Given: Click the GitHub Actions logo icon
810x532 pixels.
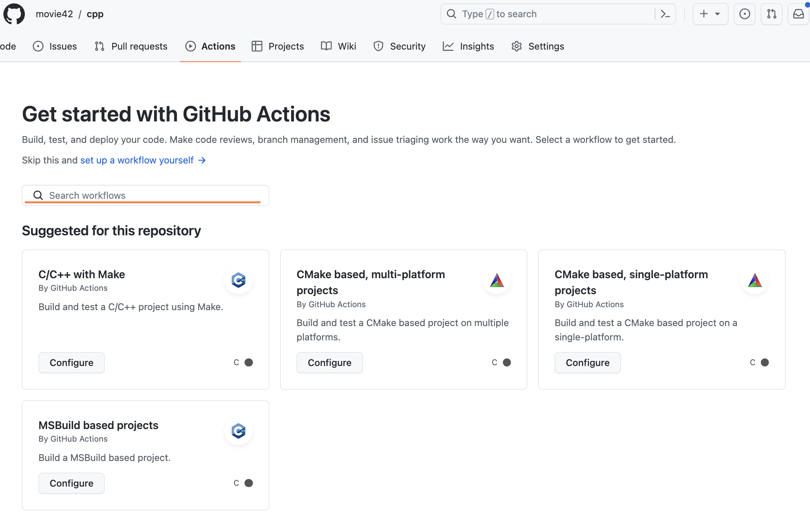Looking at the screenshot, I should click(190, 46).
